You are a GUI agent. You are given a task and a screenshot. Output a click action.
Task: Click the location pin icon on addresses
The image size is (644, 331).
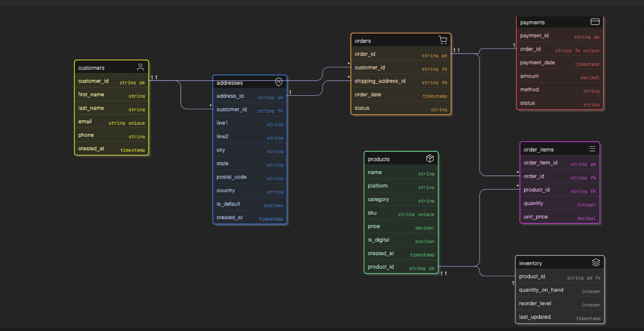279,82
